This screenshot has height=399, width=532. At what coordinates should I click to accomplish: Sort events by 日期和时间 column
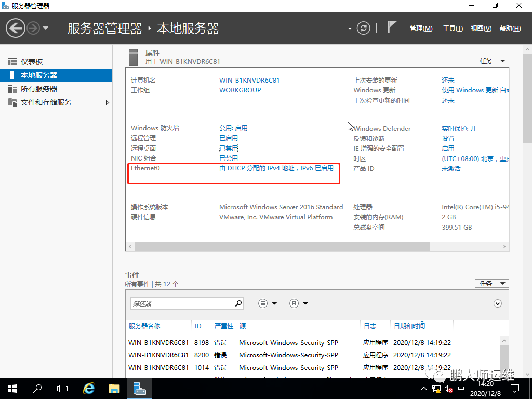409,326
